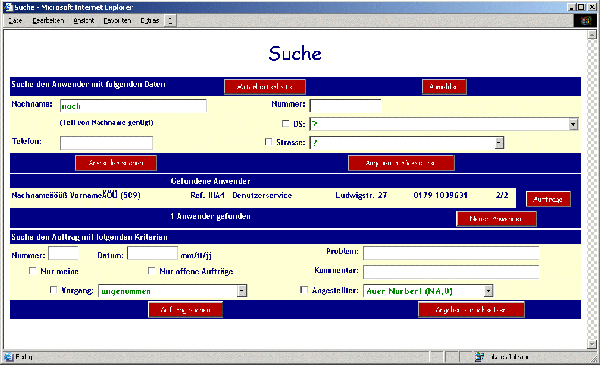
Task: Click the Problem text field
Action: (451, 253)
